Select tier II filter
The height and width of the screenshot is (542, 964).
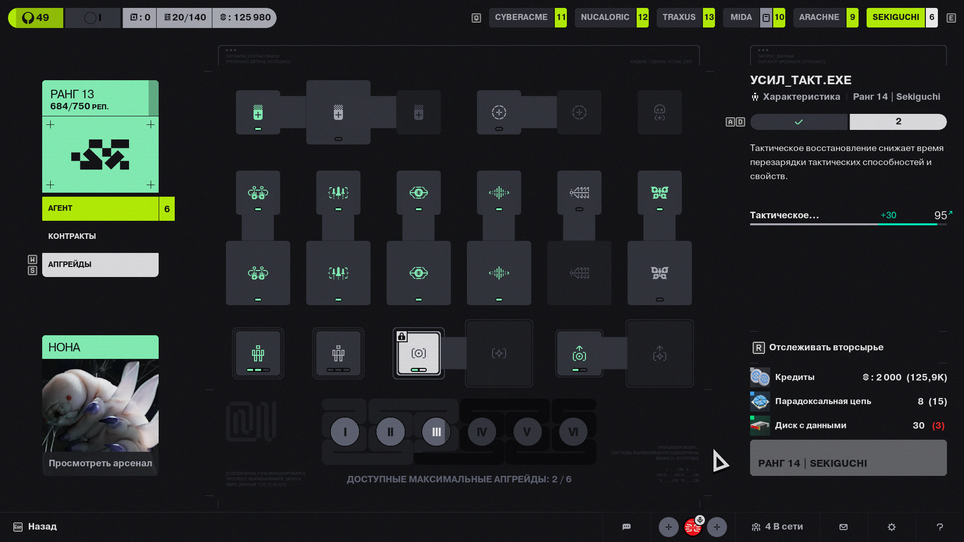pyautogui.click(x=390, y=431)
